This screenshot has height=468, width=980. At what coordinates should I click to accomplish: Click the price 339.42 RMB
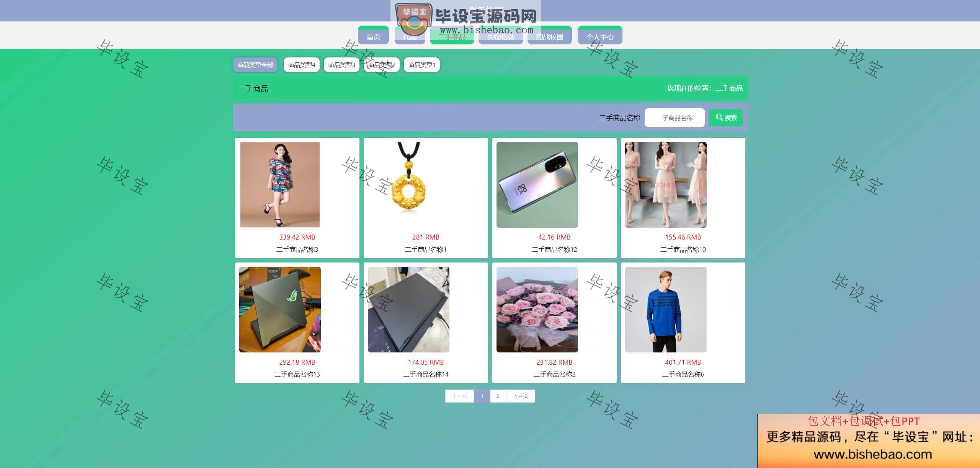(297, 237)
